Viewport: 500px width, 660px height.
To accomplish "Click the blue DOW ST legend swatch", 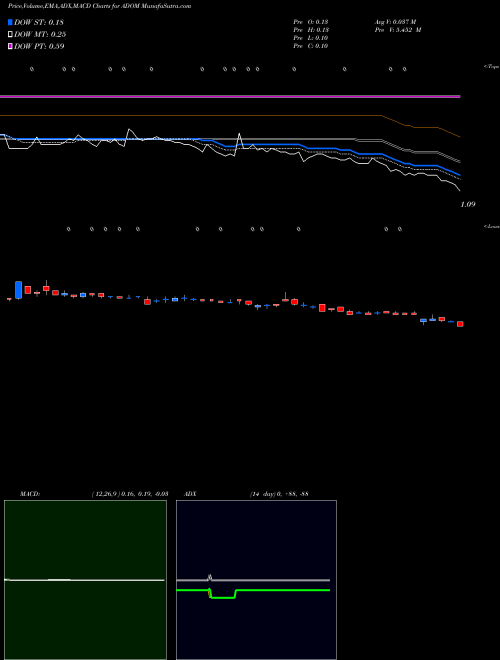I will click(10, 22).
